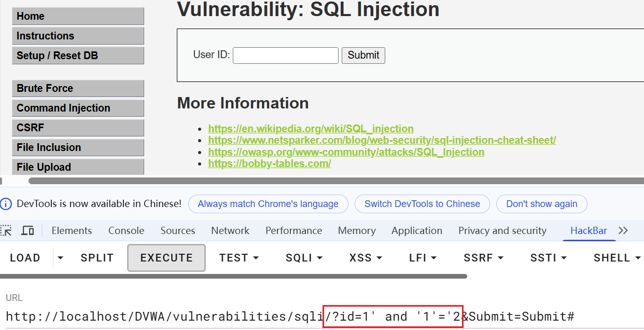Screen dimensions: 644x330
Task: Click the DevTools info notice icon
Action: [6, 204]
